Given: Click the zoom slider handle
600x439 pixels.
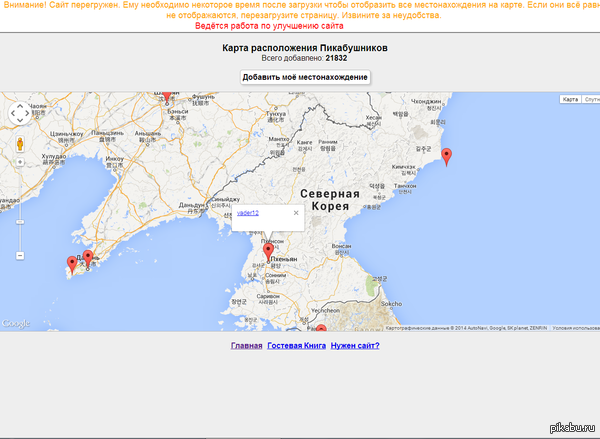Looking at the screenshot, I should coord(20,222).
